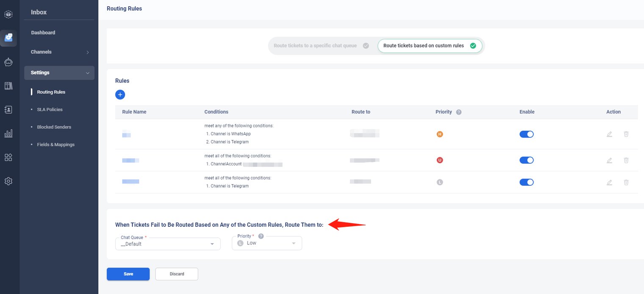Edit the WhatsApp or Telegram rule
This screenshot has height=294, width=644.
(x=609, y=134)
